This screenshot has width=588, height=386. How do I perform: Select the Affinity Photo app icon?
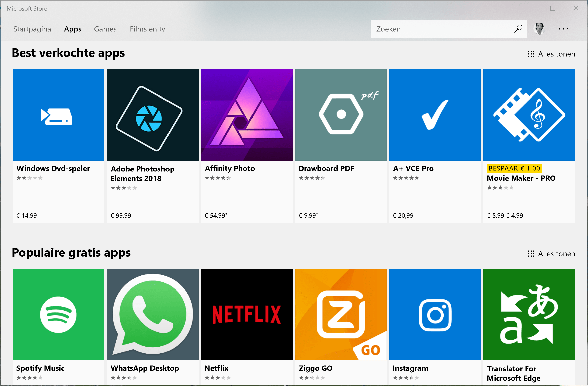[x=246, y=115]
